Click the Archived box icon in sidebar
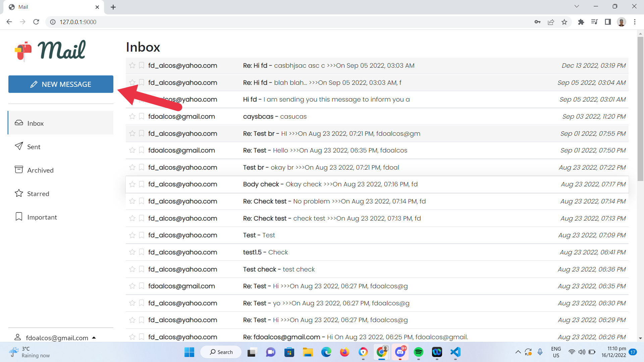 (x=19, y=170)
